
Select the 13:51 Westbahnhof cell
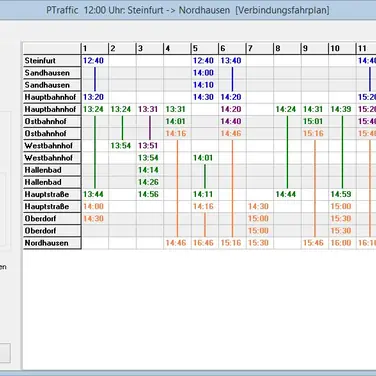pyautogui.click(x=150, y=146)
